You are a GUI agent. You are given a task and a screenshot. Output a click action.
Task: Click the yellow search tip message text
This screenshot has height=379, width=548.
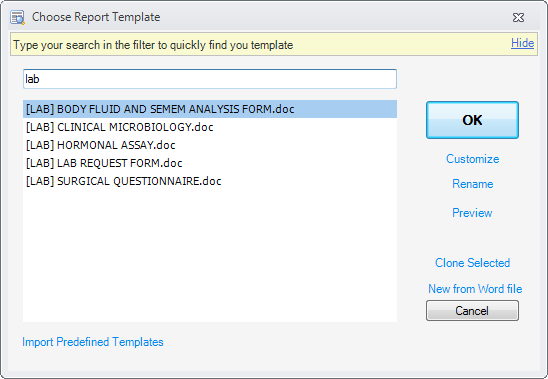click(x=153, y=45)
